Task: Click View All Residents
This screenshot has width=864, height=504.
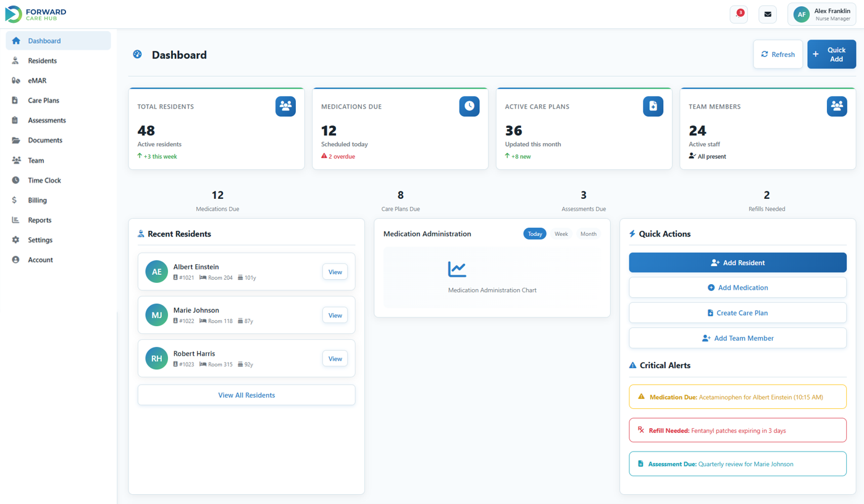Action: click(246, 395)
